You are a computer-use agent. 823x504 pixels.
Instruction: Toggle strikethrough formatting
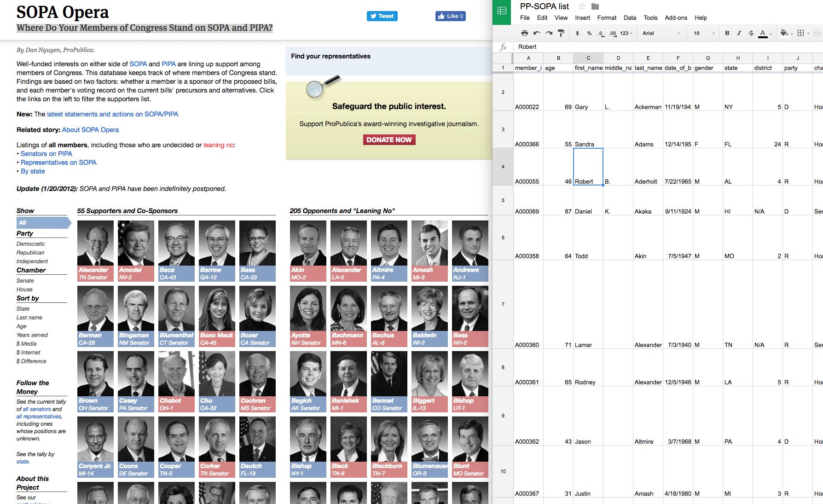click(x=751, y=33)
